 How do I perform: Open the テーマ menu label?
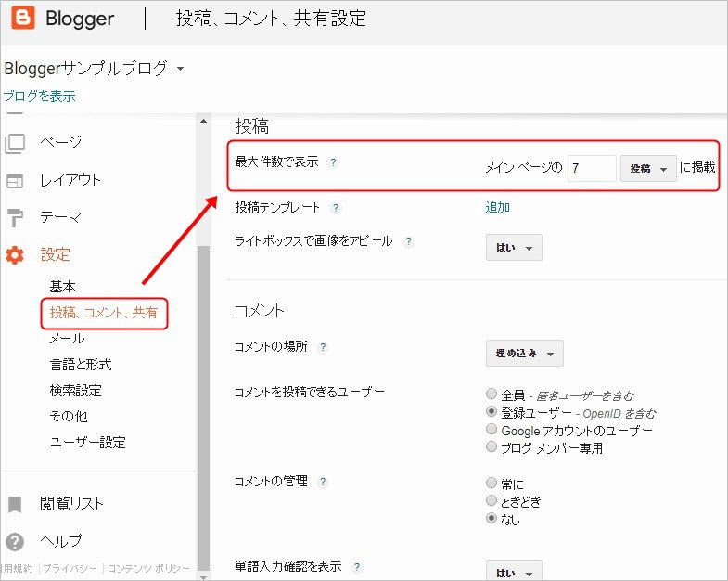pyautogui.click(x=61, y=217)
